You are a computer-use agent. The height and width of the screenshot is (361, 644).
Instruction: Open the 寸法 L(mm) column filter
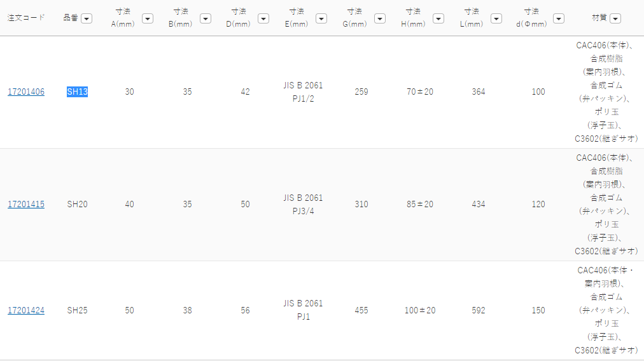click(496, 18)
